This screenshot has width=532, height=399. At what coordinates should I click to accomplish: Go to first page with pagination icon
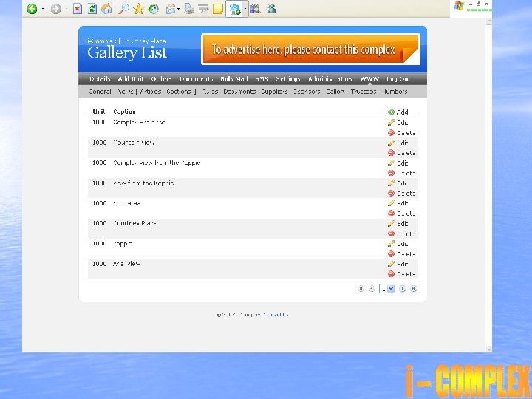(361, 289)
